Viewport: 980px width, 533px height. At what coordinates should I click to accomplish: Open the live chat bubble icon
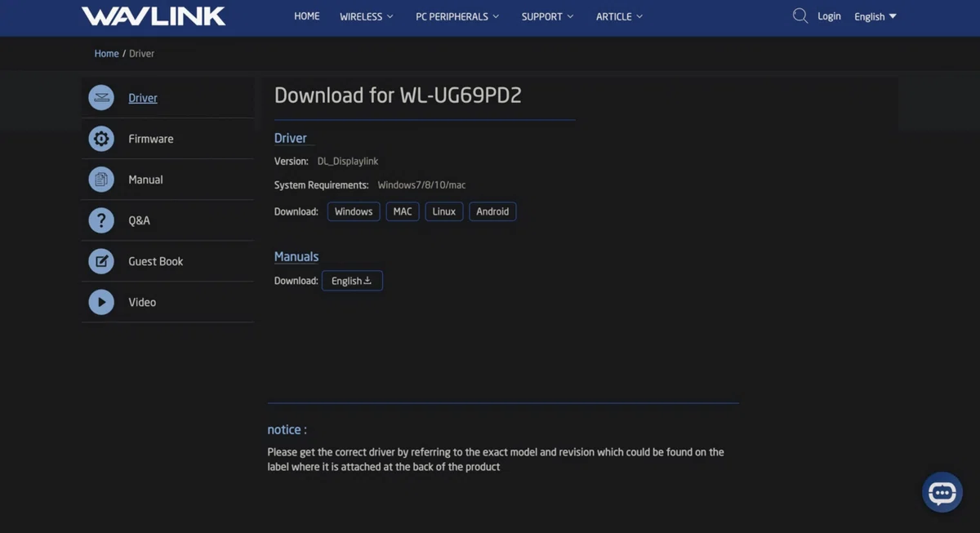(942, 492)
